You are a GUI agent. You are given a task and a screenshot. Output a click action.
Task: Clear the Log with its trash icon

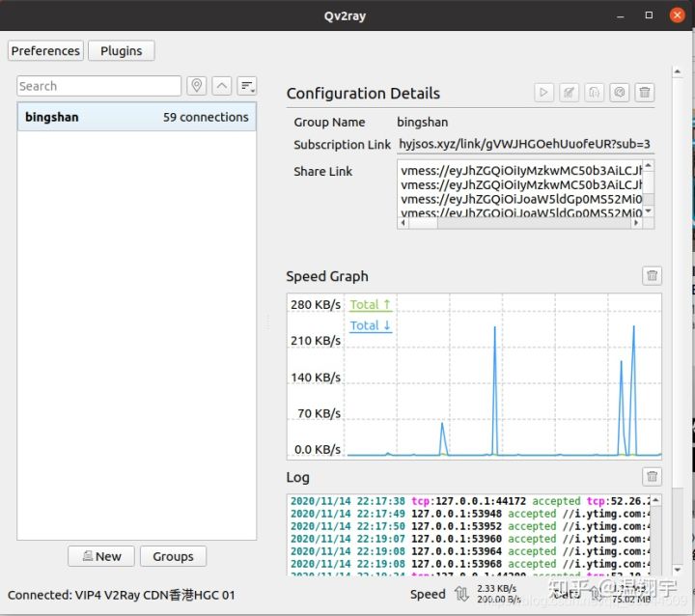(x=653, y=477)
